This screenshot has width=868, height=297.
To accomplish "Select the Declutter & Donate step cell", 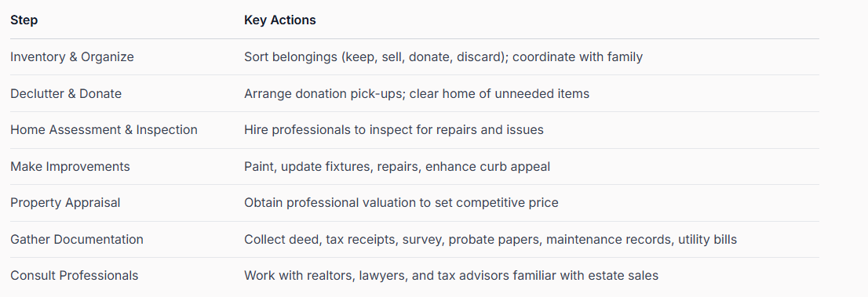I will pos(66,93).
